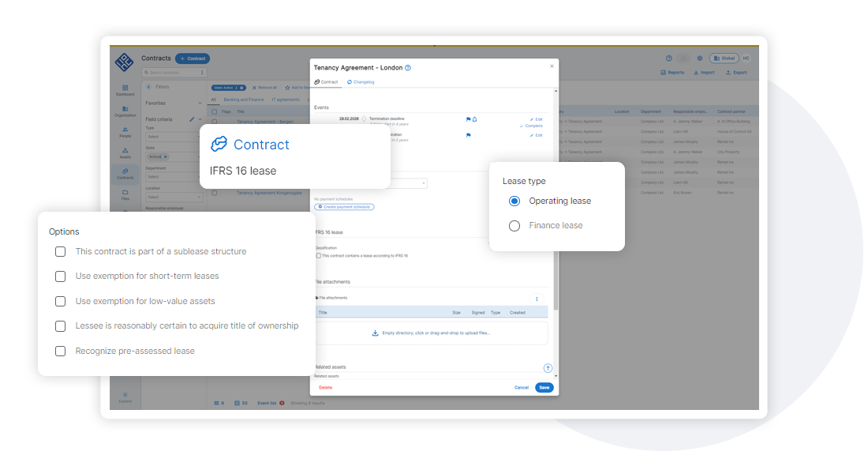Open Files in the sidebar
The width and height of the screenshot is (868, 455).
pos(125,194)
